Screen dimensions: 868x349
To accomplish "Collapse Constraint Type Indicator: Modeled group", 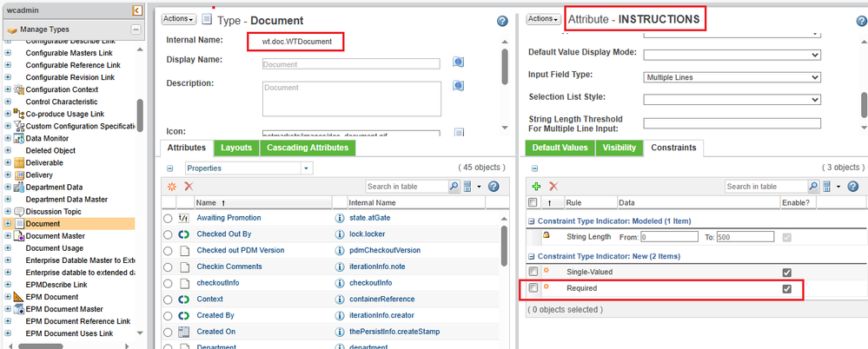I will 532,221.
